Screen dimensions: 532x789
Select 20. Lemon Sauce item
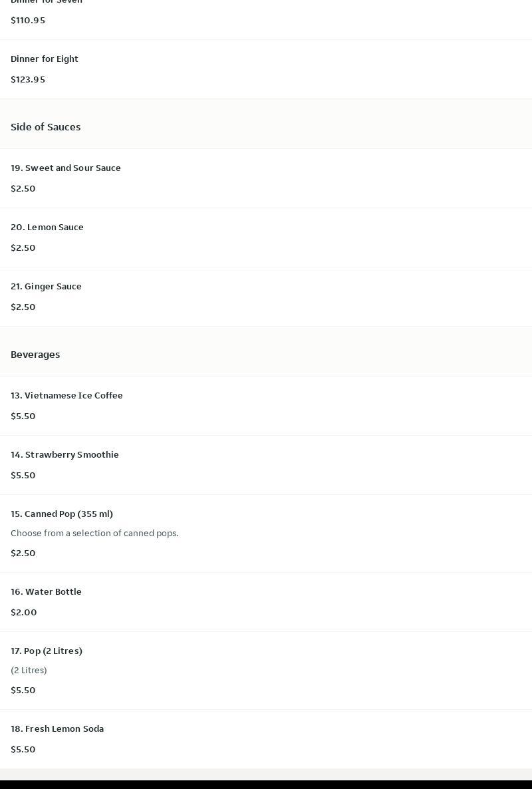pyautogui.click(x=266, y=237)
